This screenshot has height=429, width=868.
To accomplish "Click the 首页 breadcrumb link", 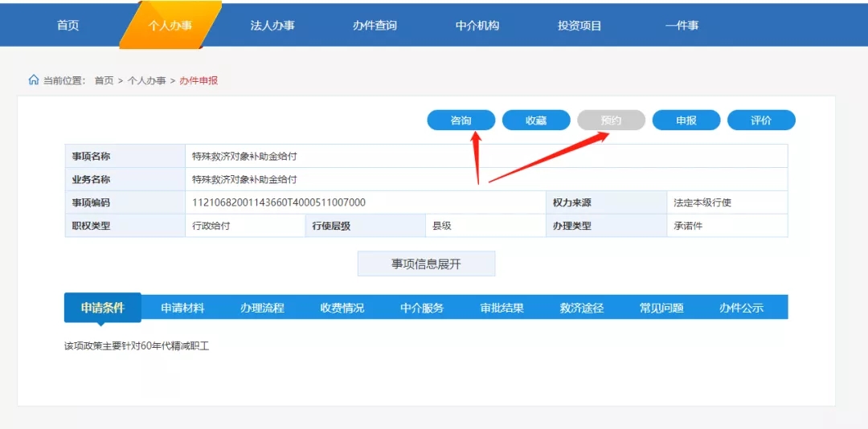I will click(x=104, y=80).
